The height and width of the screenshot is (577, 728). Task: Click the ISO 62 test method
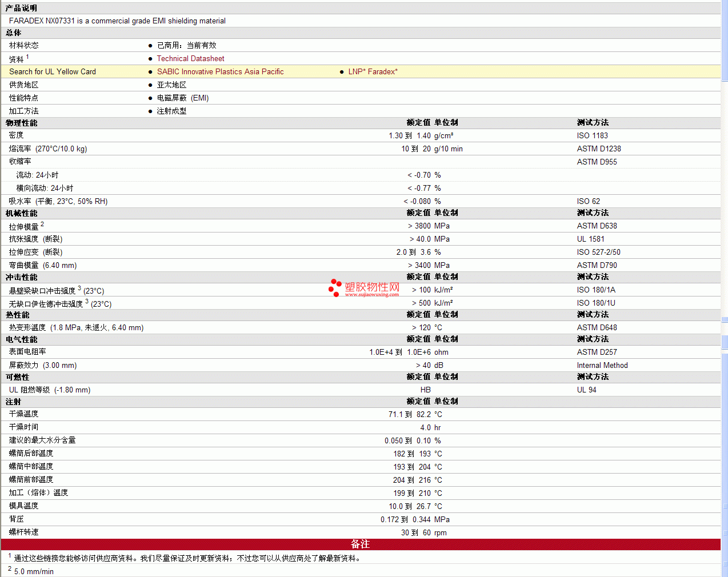(x=589, y=201)
